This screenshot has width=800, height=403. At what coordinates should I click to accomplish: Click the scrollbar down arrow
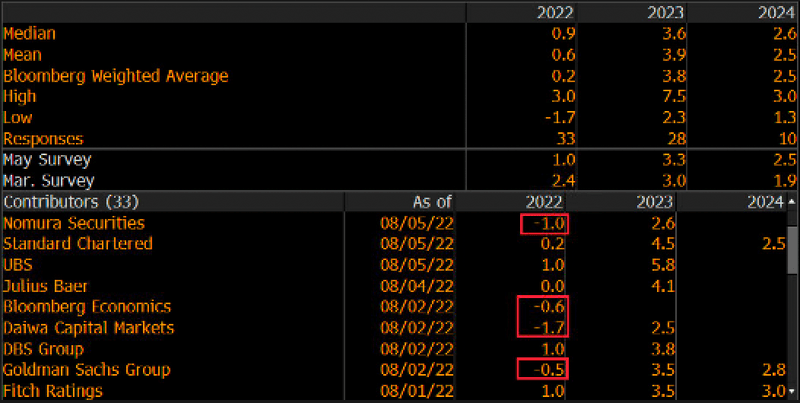tap(793, 391)
